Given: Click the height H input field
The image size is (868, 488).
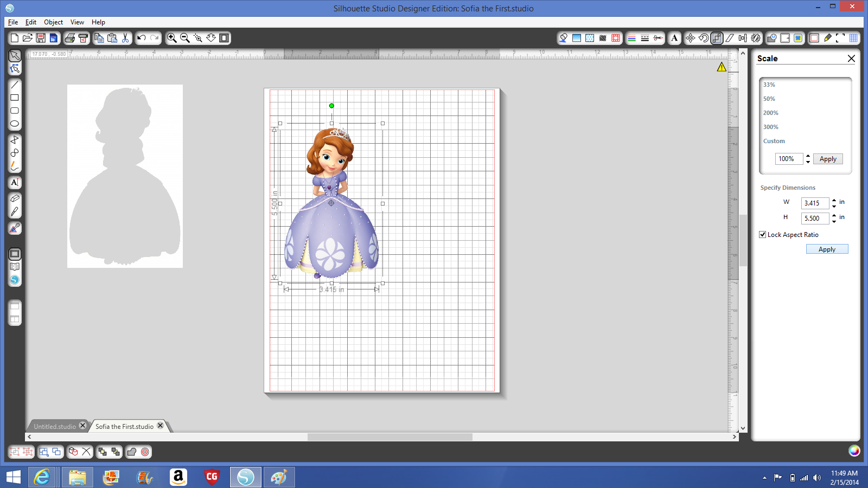Looking at the screenshot, I should point(815,219).
